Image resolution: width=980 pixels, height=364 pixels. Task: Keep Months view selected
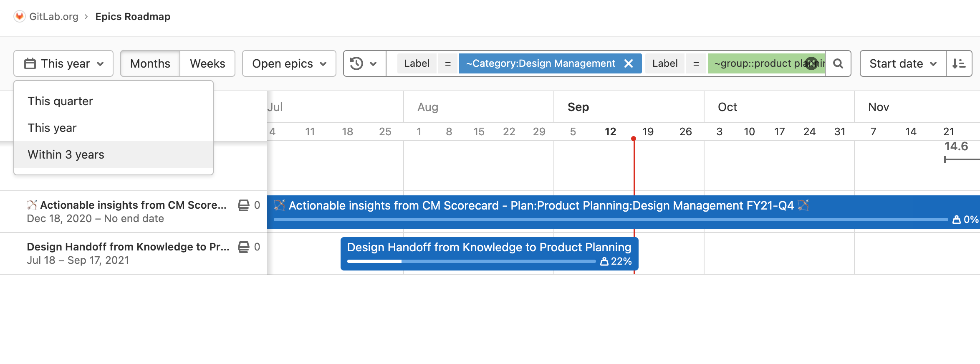point(150,63)
